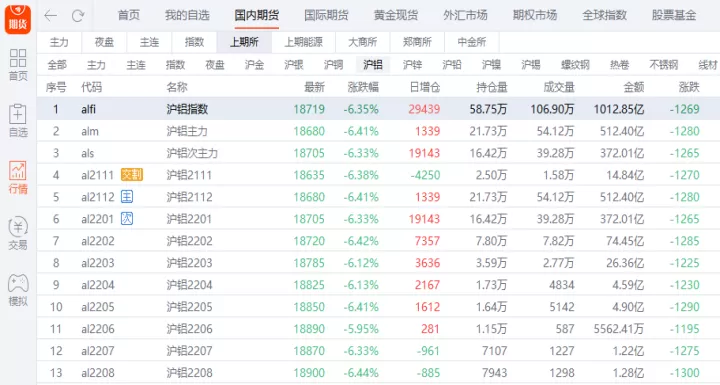Filter by 沪锌 product
Viewport: 720px width, 385px height.
pyautogui.click(x=412, y=65)
